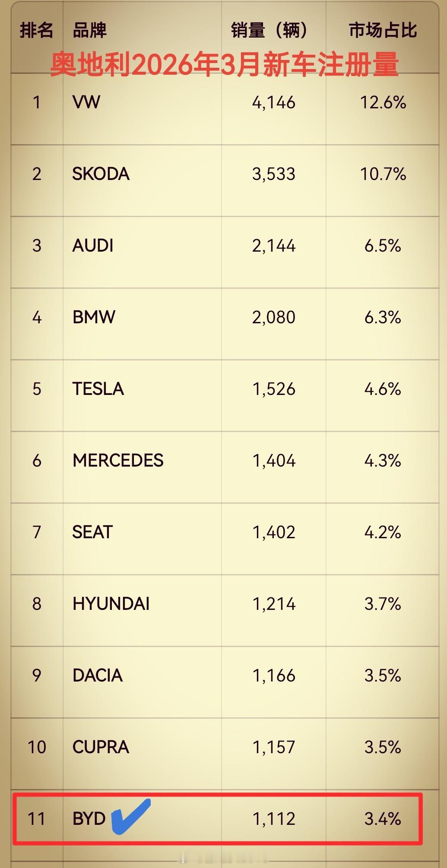Click BMW sales figure 2,080
The height and width of the screenshot is (868, 447).
(x=274, y=317)
